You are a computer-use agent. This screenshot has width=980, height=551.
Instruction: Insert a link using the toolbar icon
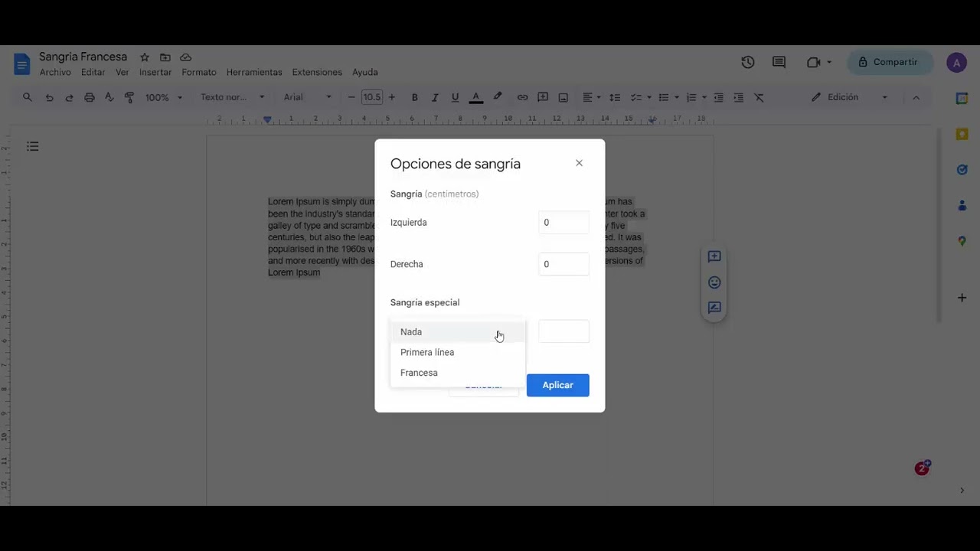coord(523,97)
